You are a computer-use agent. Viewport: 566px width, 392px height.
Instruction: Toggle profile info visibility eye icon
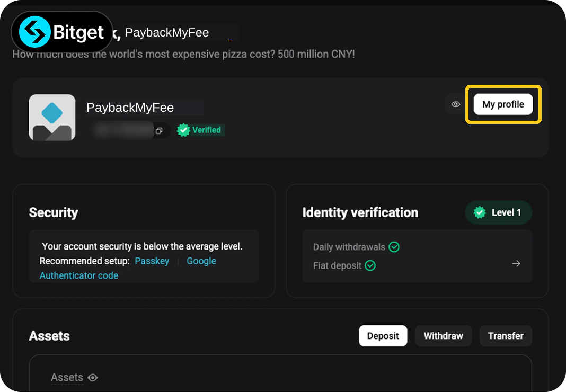click(456, 104)
